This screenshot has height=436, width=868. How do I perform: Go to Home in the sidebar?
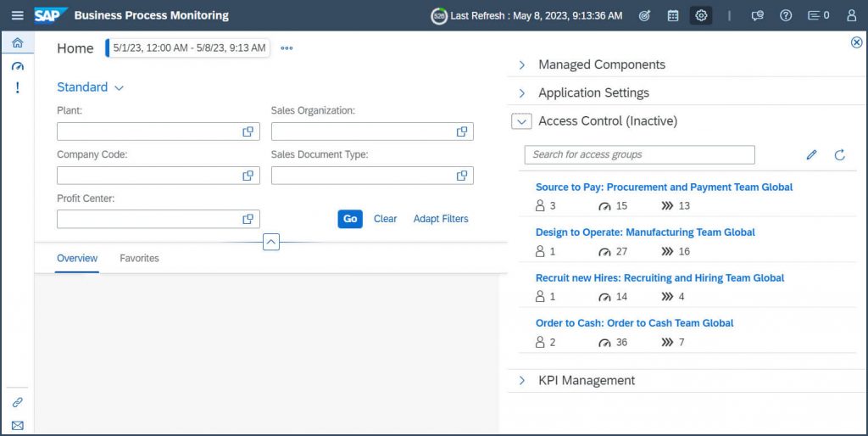(x=18, y=42)
